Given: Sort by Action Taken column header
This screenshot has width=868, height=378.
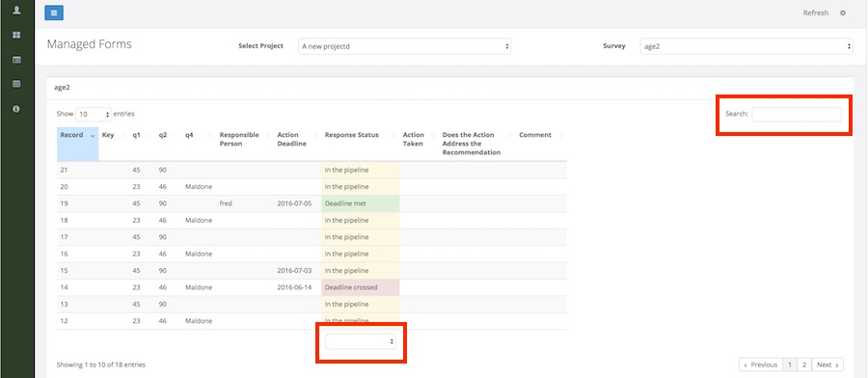Looking at the screenshot, I should tap(420, 144).
